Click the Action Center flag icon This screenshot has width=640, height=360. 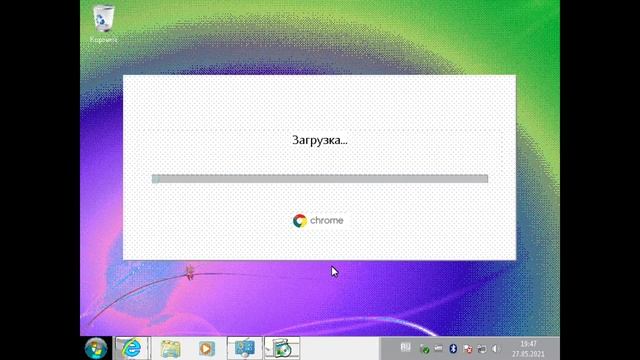(x=468, y=349)
